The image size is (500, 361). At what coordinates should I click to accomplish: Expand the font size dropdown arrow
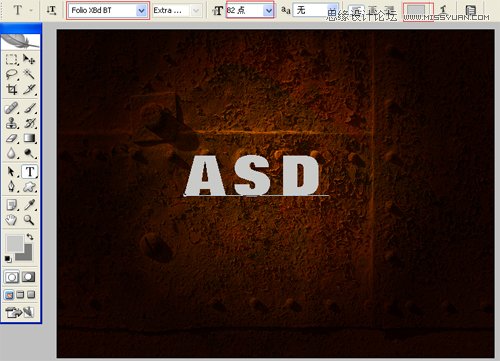(268, 11)
